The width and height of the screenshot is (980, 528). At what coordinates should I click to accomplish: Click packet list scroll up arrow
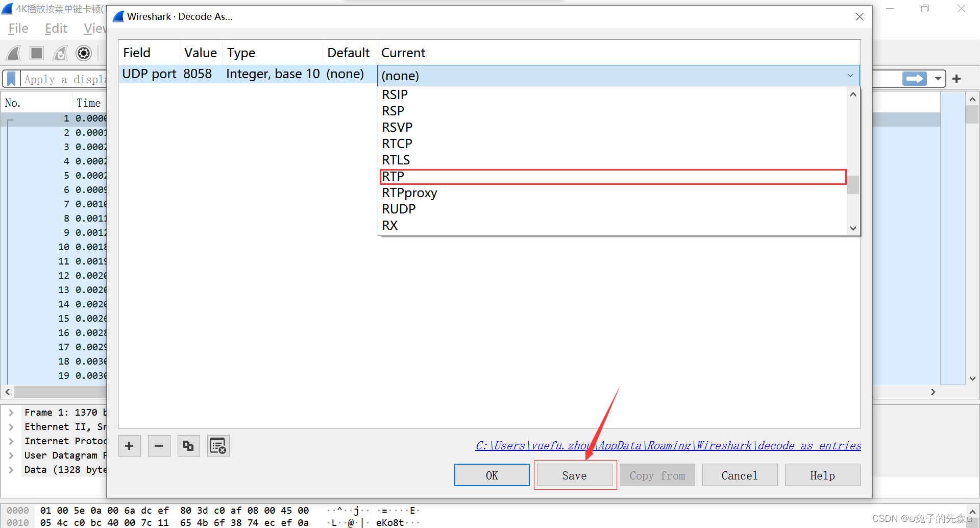(972, 100)
